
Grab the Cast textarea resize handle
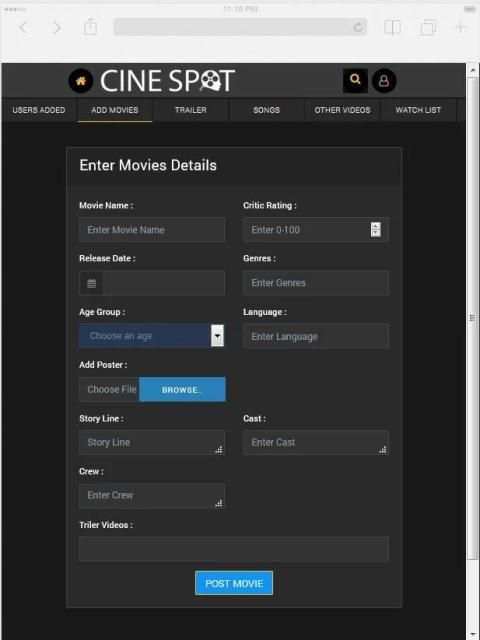point(383,450)
